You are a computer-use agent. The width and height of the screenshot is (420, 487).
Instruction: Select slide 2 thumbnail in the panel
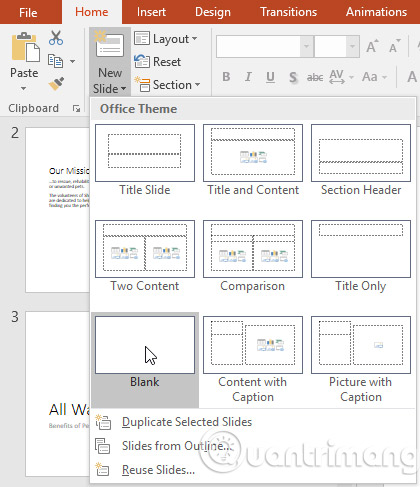click(x=57, y=210)
